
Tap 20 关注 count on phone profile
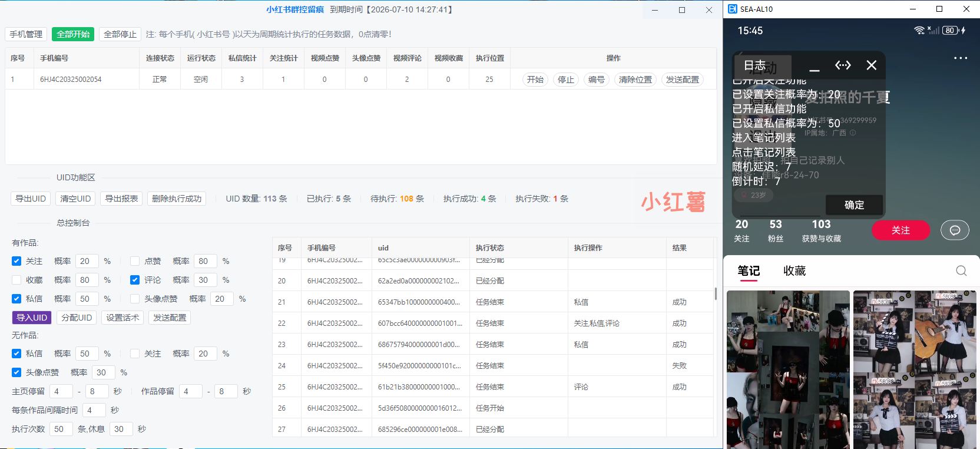[741, 230]
